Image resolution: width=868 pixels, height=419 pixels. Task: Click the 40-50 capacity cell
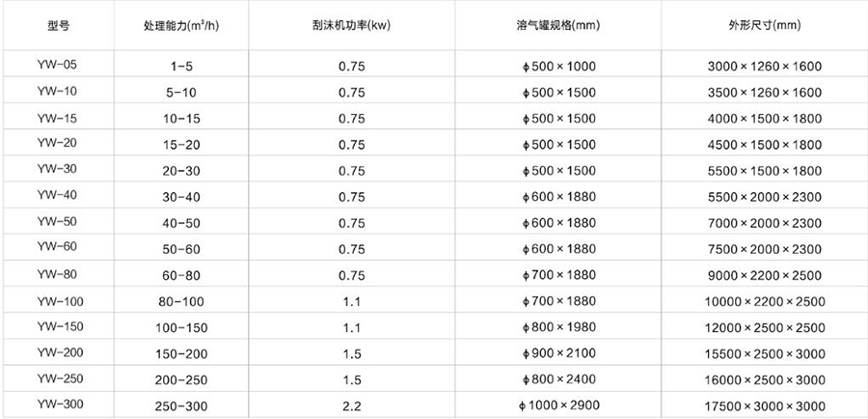(182, 221)
